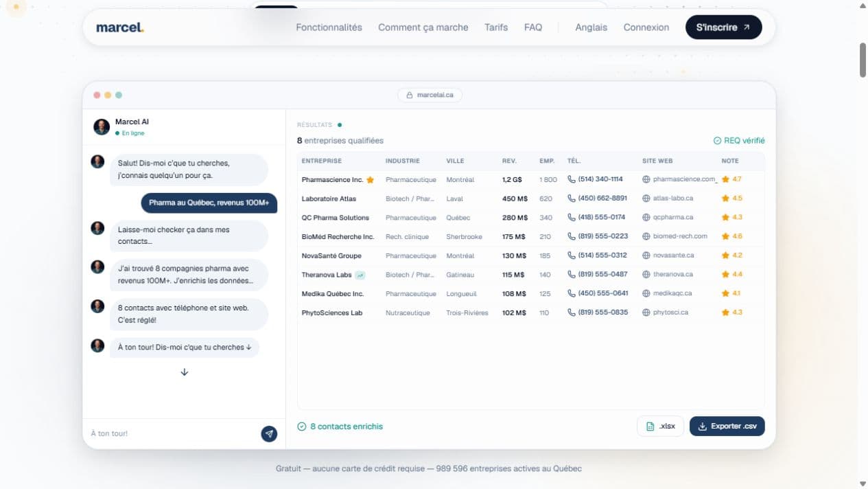868x489 pixels.
Task: Click the phone icon for (450) 662-8891
Action: (x=572, y=198)
